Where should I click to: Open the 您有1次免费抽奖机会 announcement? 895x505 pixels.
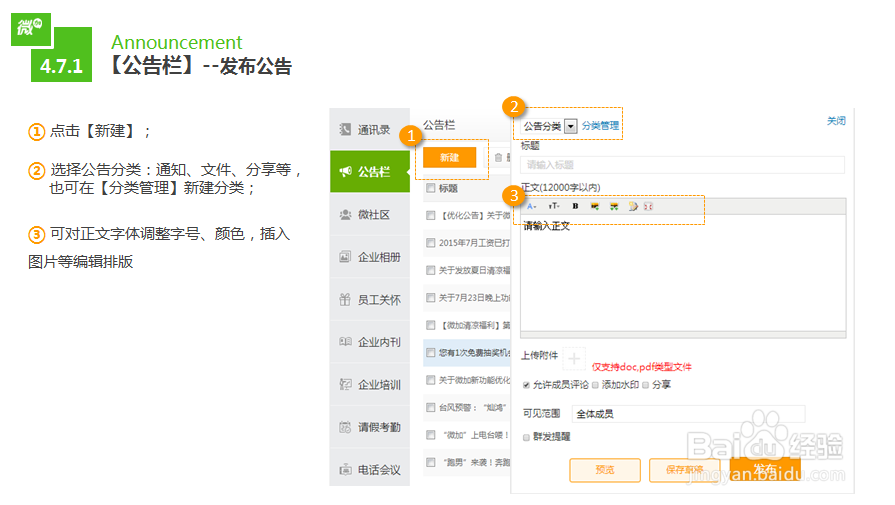pos(474,353)
